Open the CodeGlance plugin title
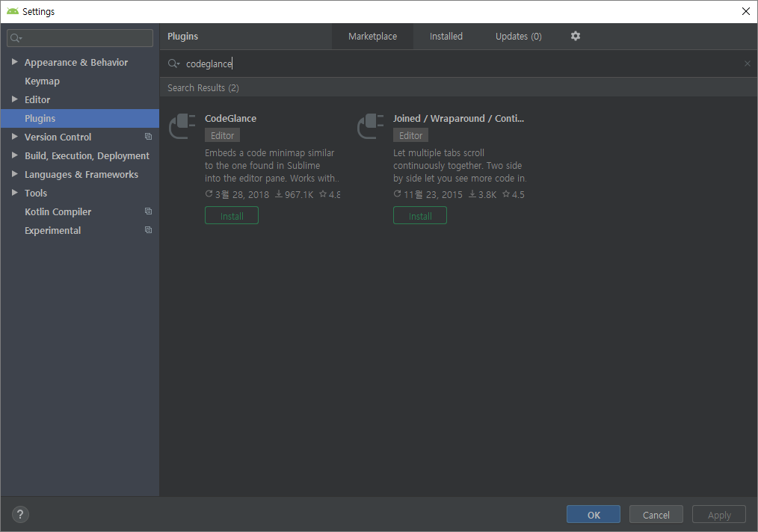This screenshot has width=758, height=532. click(x=230, y=118)
